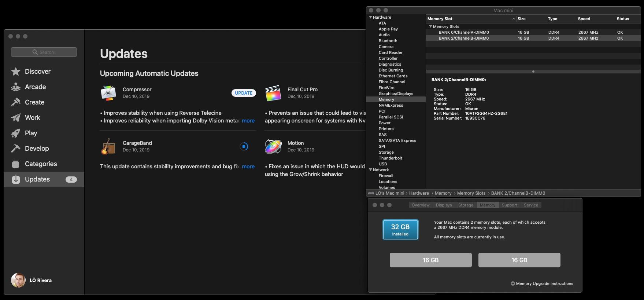Viewport: 644px width, 300px height.
Task: Collapse the Hardware tree section
Action: 371,17
